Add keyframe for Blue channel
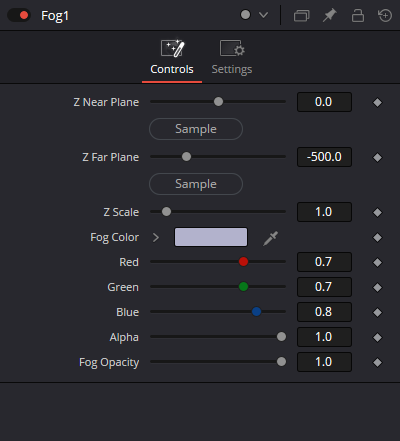The image size is (400, 441). 377,312
